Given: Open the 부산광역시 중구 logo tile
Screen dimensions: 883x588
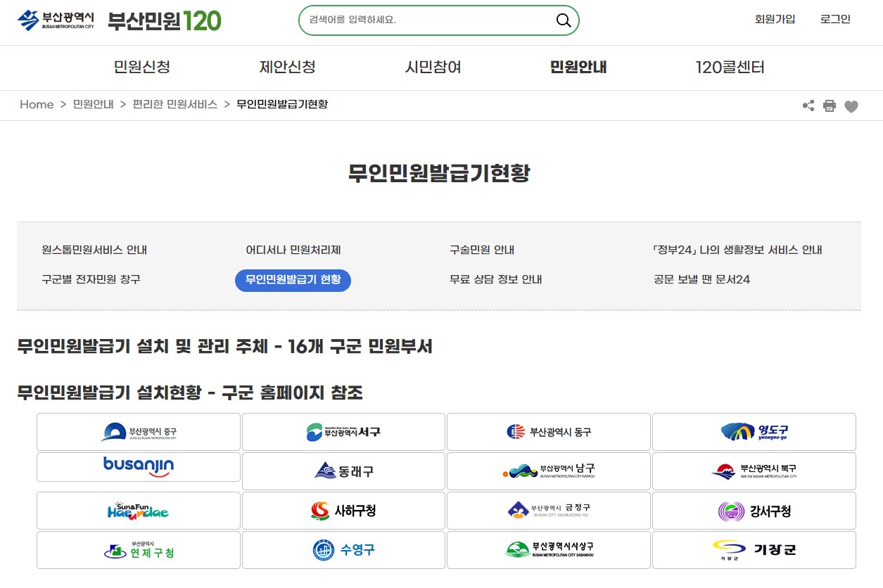Looking at the screenshot, I should (139, 432).
